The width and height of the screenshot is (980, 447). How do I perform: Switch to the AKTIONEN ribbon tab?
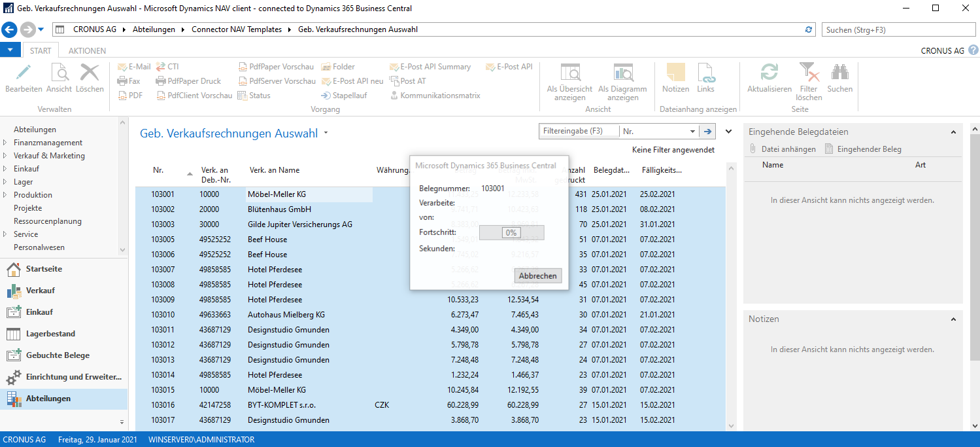[x=87, y=50]
